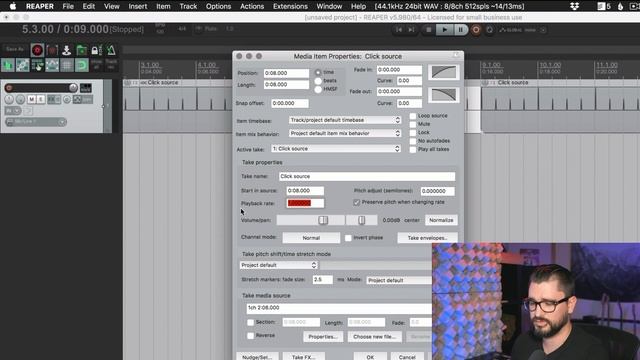
Task: Enable the Lock checkbox
Action: click(413, 133)
